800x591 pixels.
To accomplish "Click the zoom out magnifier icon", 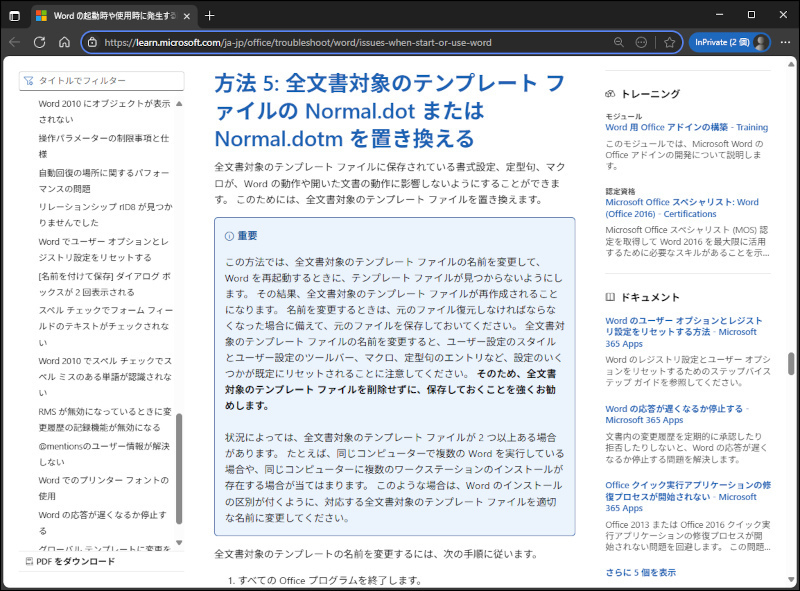I will coord(619,42).
